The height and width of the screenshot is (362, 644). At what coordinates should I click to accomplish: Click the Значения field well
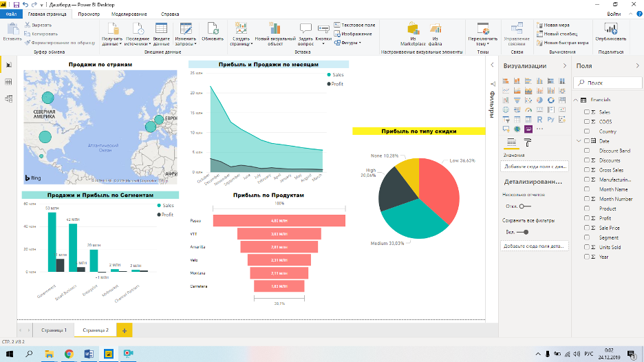[x=535, y=166]
